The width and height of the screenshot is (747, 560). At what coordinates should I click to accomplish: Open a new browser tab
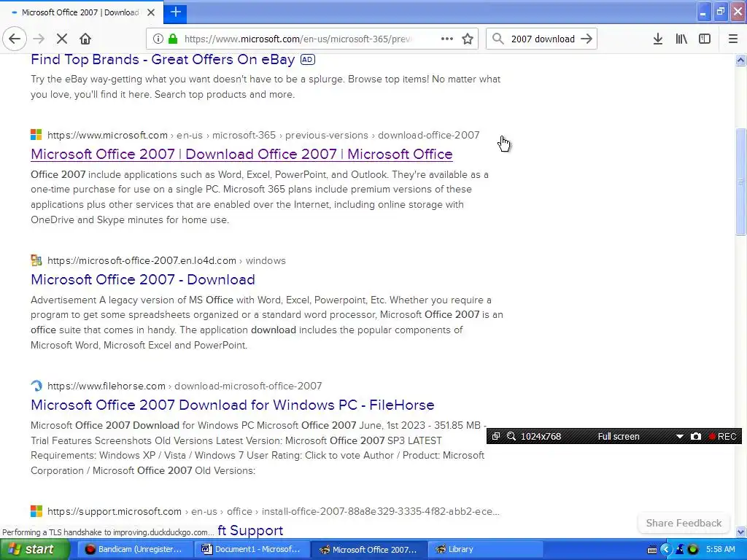[x=175, y=12]
